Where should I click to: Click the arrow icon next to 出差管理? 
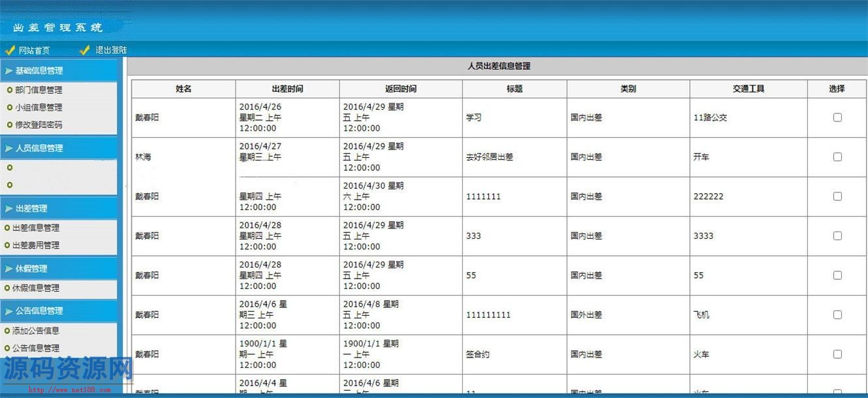tap(8, 208)
